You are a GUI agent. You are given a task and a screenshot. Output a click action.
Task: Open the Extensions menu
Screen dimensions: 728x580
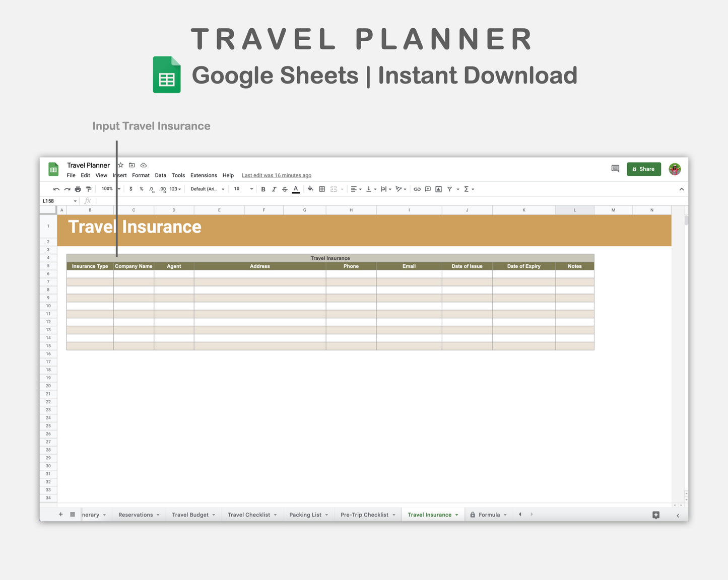click(204, 175)
